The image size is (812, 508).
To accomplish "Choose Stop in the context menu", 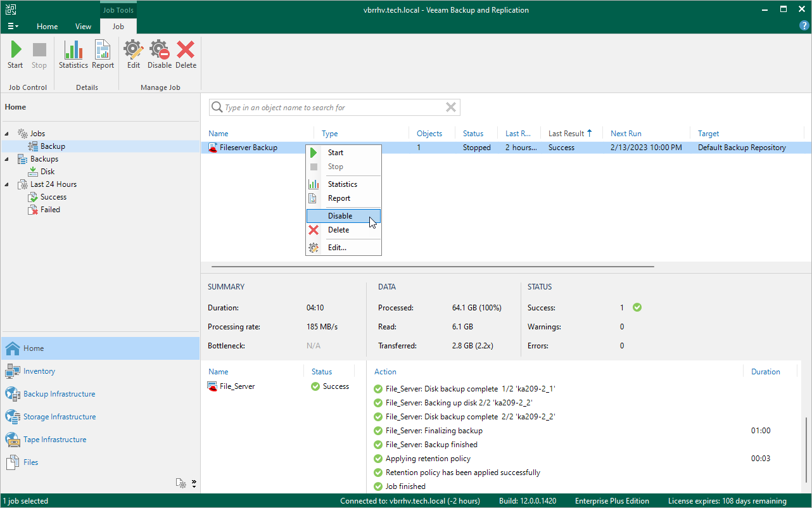I will (344, 167).
